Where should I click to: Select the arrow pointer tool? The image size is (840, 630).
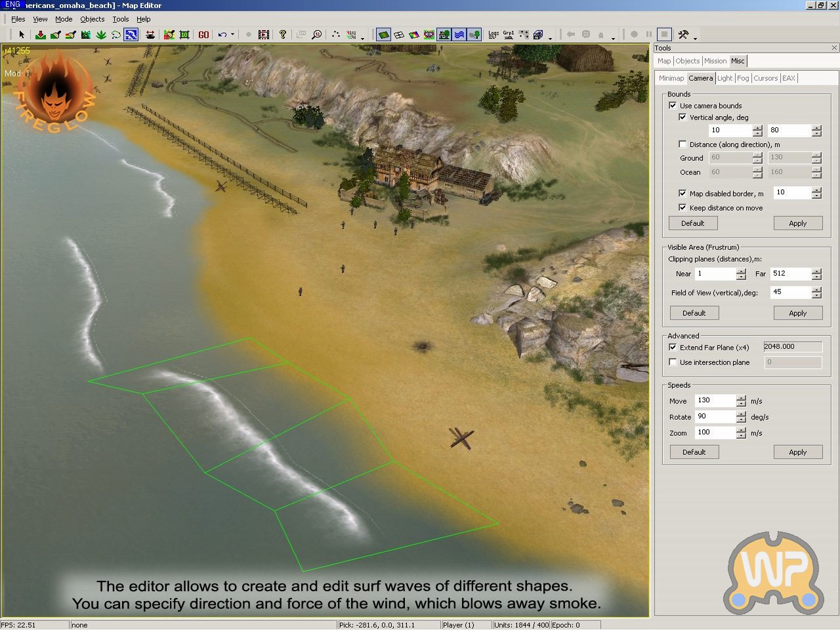(x=22, y=34)
